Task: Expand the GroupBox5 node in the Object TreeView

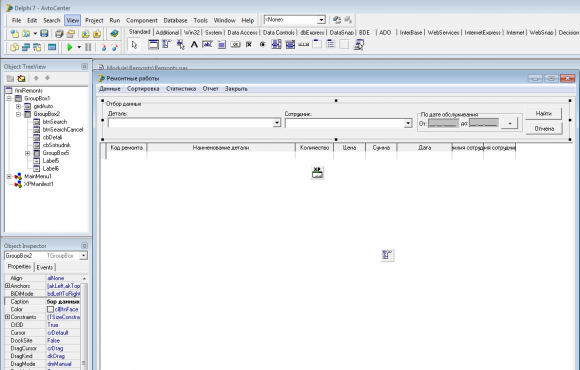Action: click(27, 153)
